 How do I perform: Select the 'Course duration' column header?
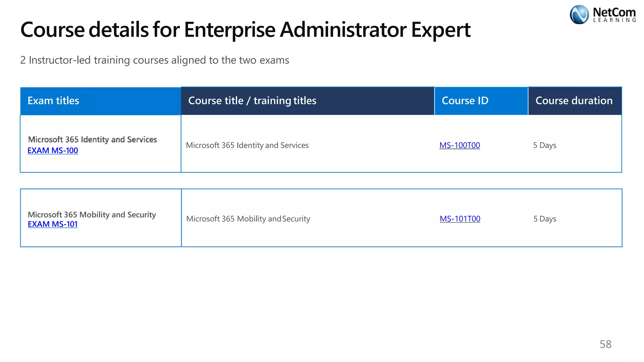click(575, 101)
